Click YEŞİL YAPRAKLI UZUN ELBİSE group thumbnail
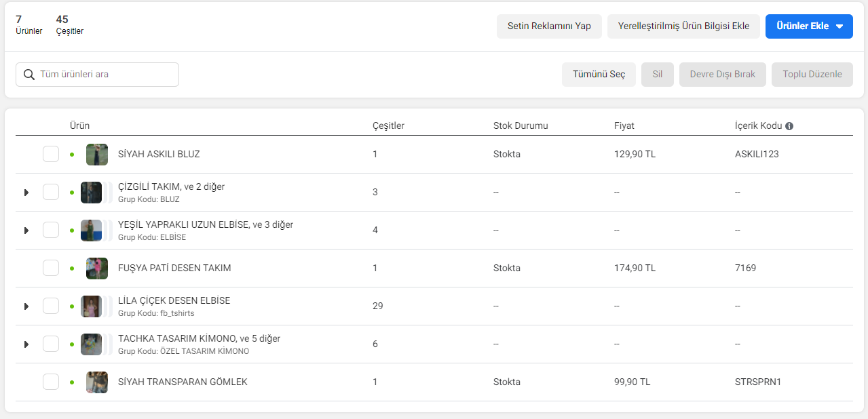Viewport: 868px width, 419px height. [92, 231]
